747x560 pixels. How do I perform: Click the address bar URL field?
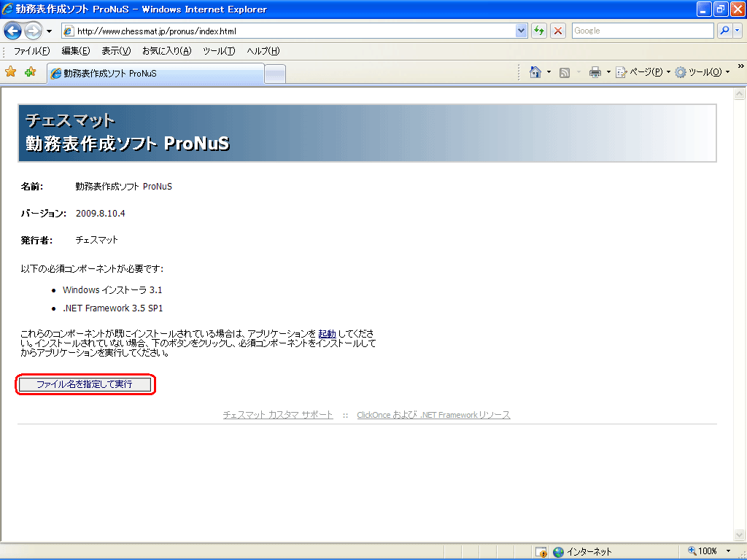coord(295,31)
